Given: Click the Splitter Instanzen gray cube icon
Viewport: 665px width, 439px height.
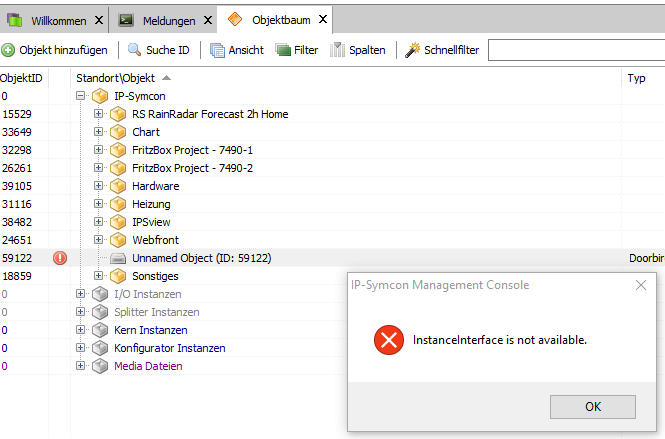Looking at the screenshot, I should tap(100, 312).
